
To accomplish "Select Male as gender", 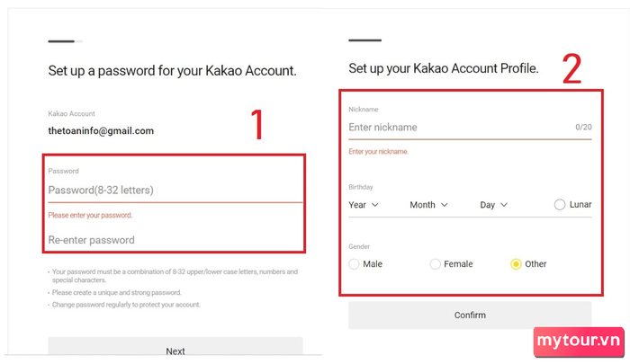I will click(354, 264).
